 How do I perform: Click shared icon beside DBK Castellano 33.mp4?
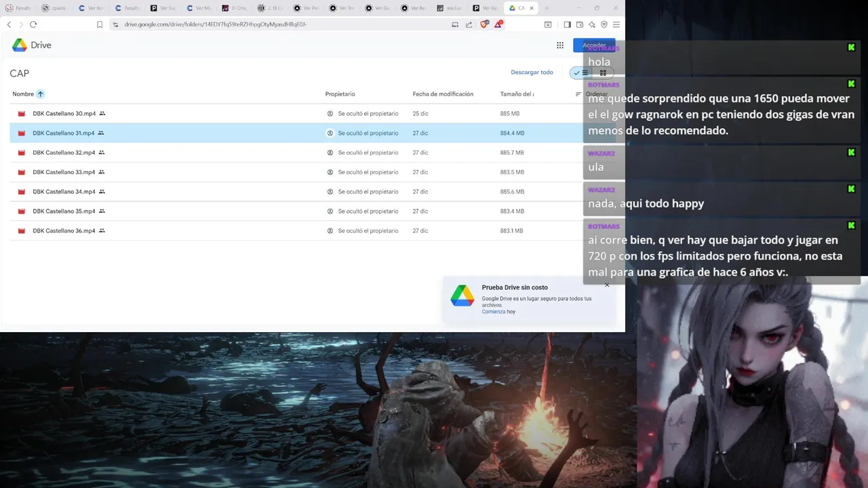pyautogui.click(x=102, y=172)
